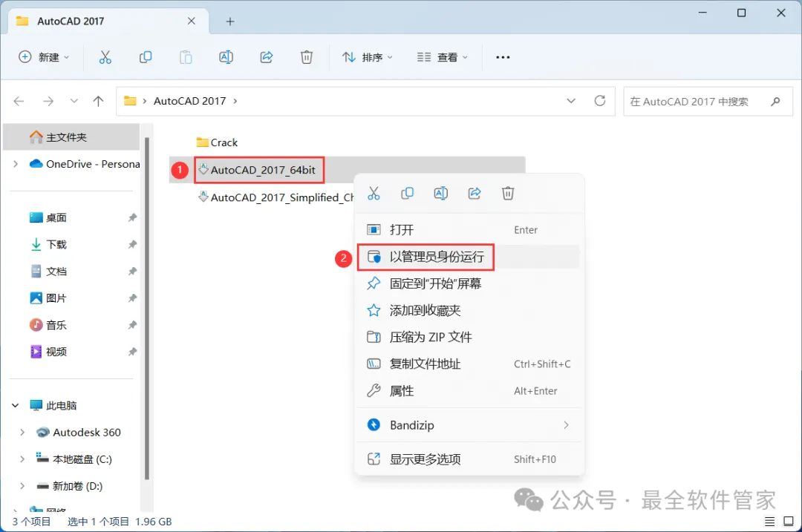Click the Cut icon in the context menu
Image resolution: width=802 pixels, height=532 pixels.
click(374, 193)
